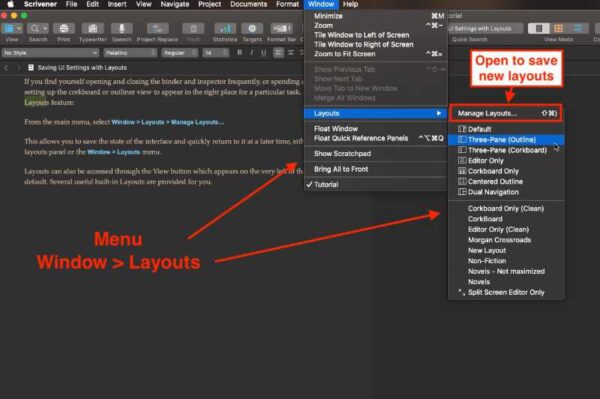Apply Three-Pane (Outline) layout
This screenshot has width=600, height=399.
(x=506, y=140)
